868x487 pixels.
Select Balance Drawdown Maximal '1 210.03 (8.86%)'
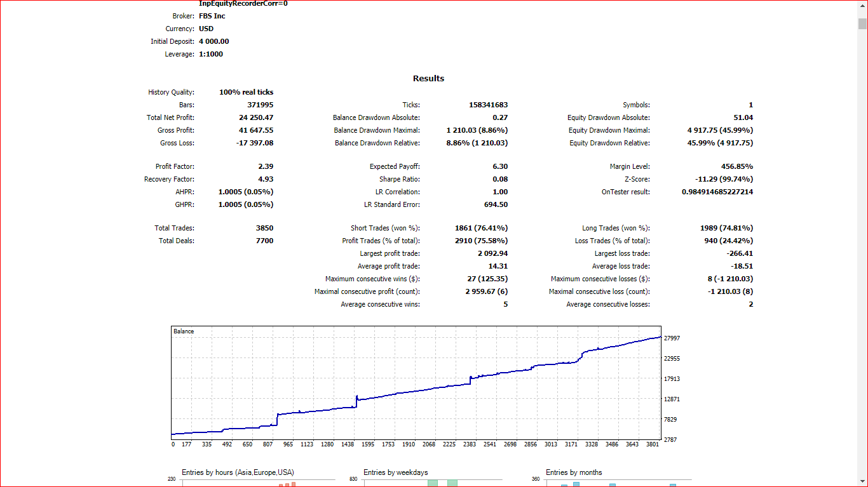tap(477, 130)
